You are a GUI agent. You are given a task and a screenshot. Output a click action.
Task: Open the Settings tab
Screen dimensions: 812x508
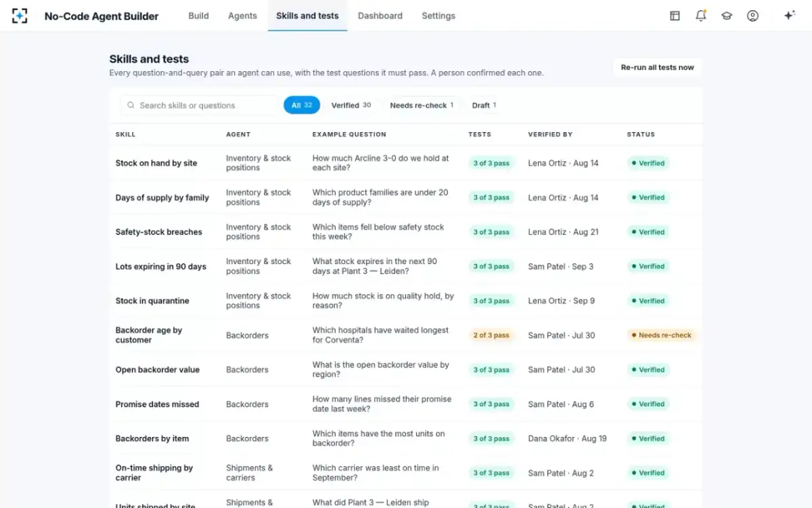coord(438,16)
